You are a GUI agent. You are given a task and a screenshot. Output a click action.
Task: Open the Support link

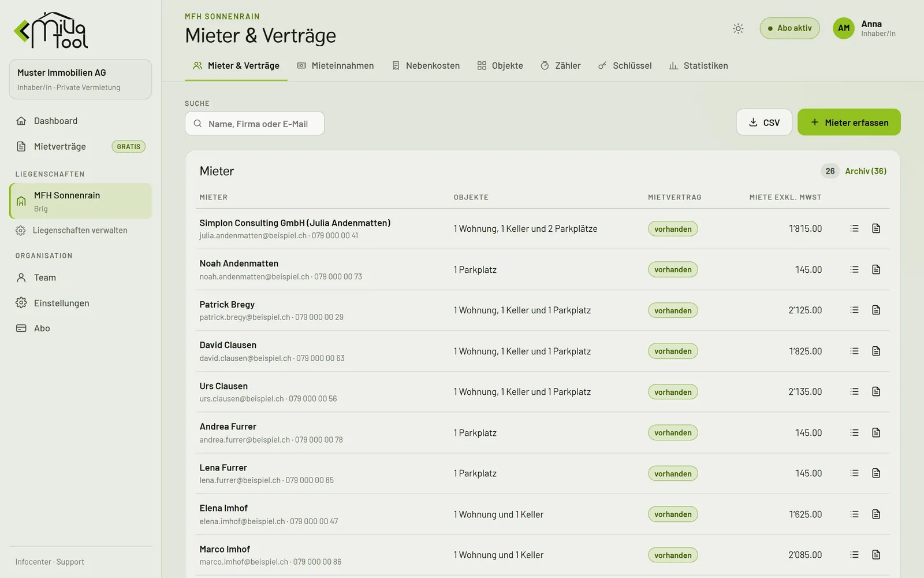pyautogui.click(x=70, y=562)
